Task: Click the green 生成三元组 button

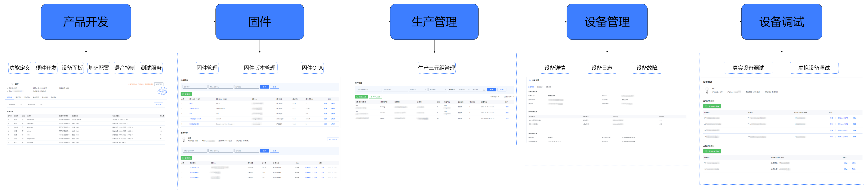Action: 361,97
